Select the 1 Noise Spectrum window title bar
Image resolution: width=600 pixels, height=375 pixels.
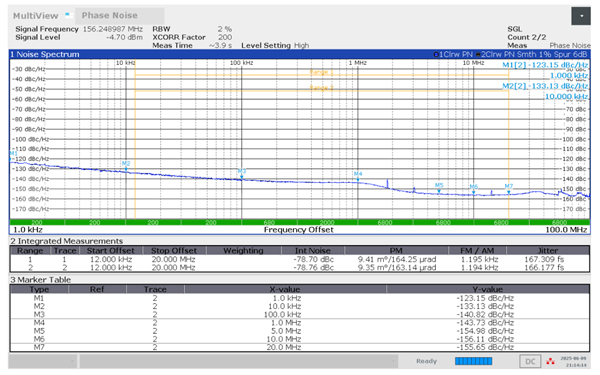300,54
